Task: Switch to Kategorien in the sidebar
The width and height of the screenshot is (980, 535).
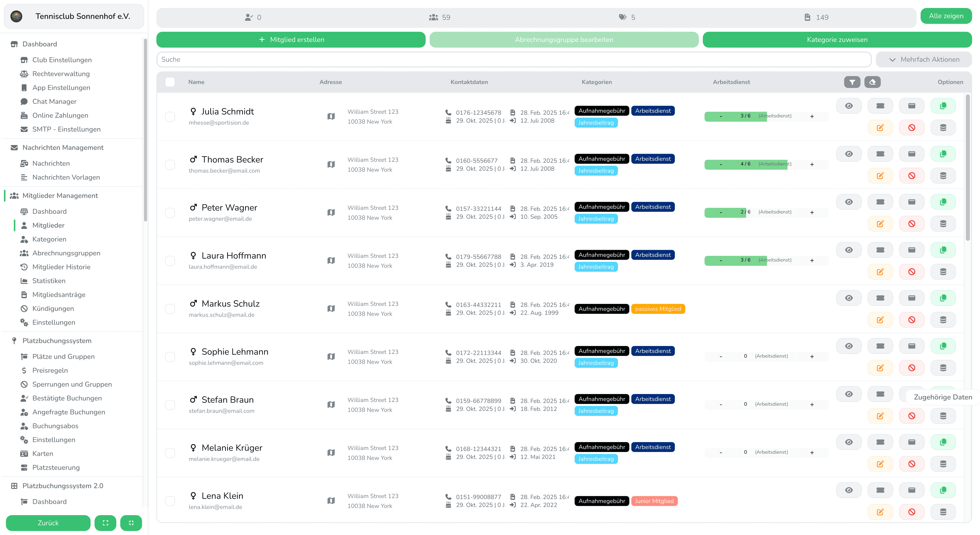Action: [50, 239]
